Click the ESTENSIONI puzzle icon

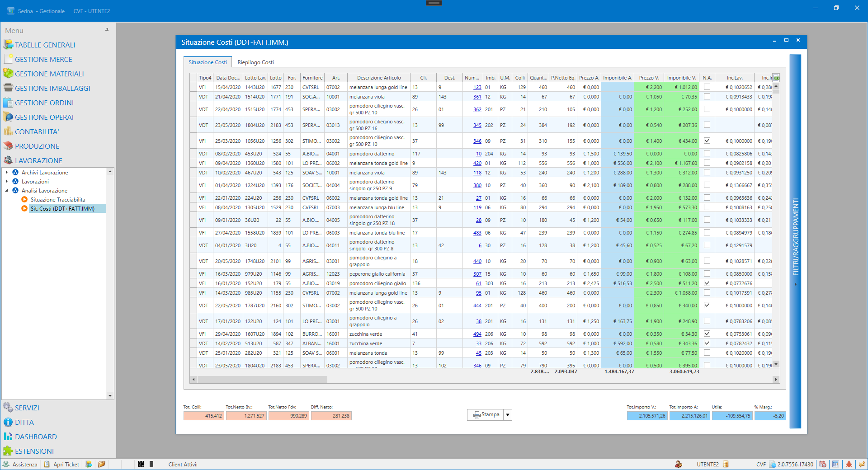pos(8,451)
